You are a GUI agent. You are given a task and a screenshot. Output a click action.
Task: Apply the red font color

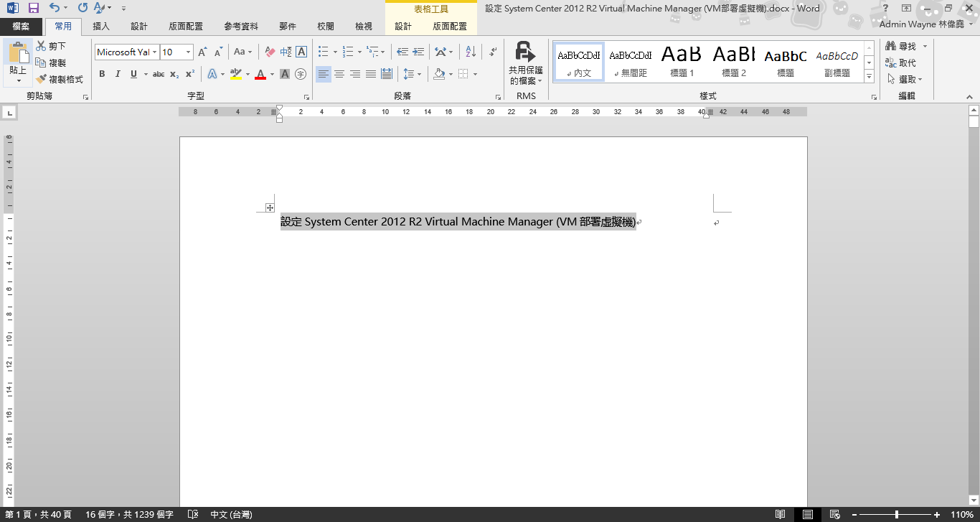coord(260,74)
